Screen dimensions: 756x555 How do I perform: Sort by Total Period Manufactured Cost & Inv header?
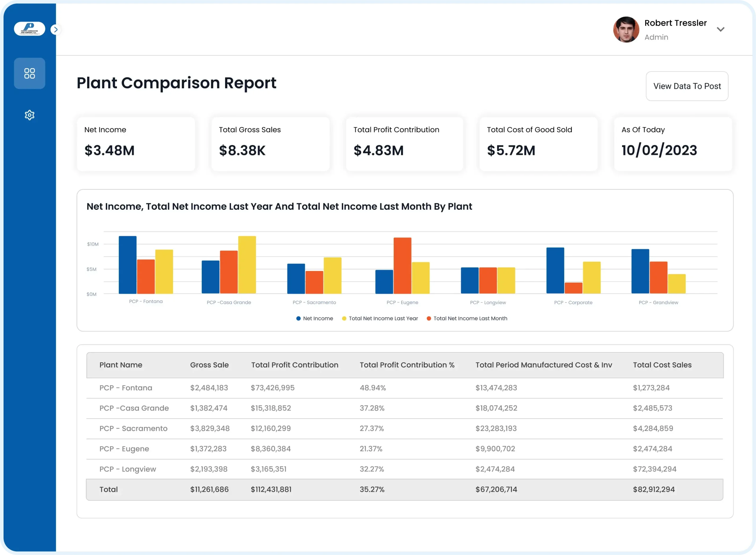(544, 365)
